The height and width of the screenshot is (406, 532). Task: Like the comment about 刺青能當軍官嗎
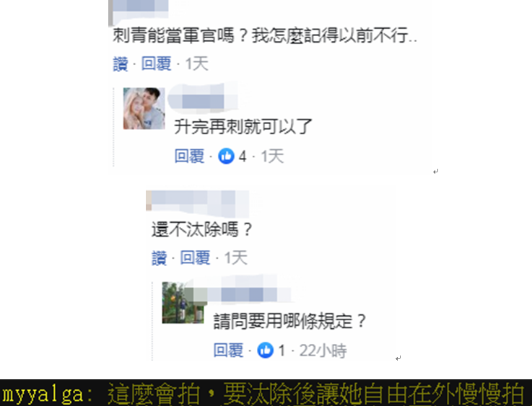121,63
